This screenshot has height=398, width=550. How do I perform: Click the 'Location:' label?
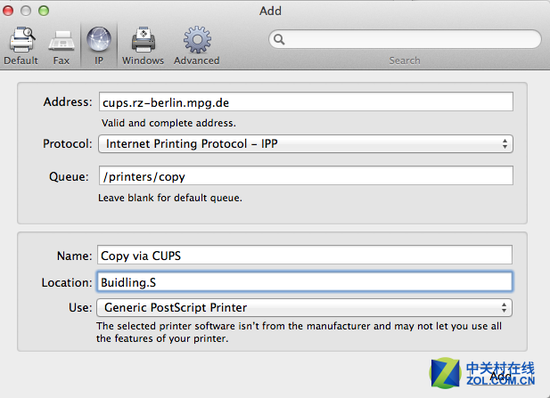(67, 282)
